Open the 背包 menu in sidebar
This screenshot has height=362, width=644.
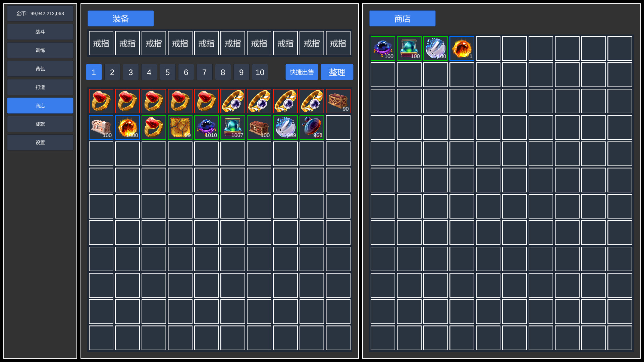click(x=40, y=69)
